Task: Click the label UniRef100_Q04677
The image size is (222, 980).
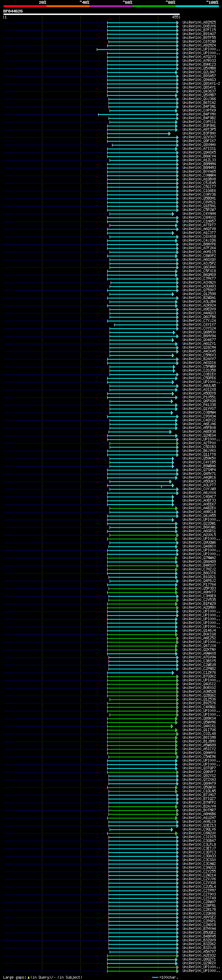Action: click(x=199, y=340)
